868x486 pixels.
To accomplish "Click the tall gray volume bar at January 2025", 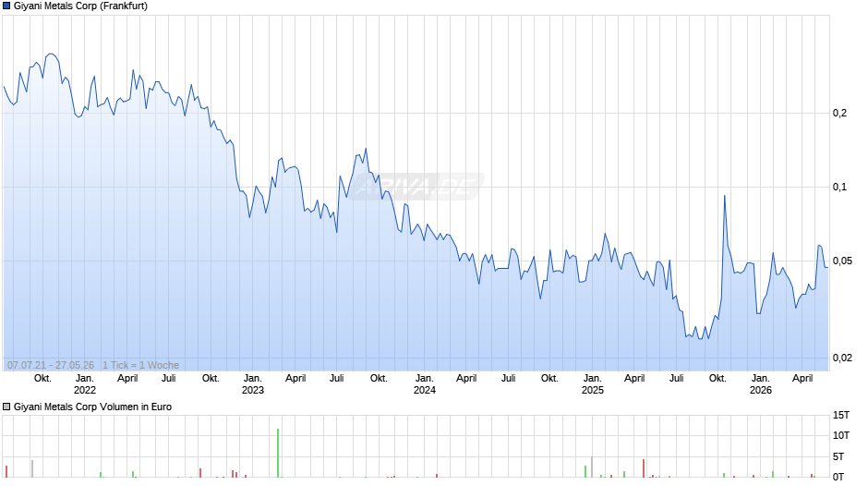I will click(x=592, y=468).
